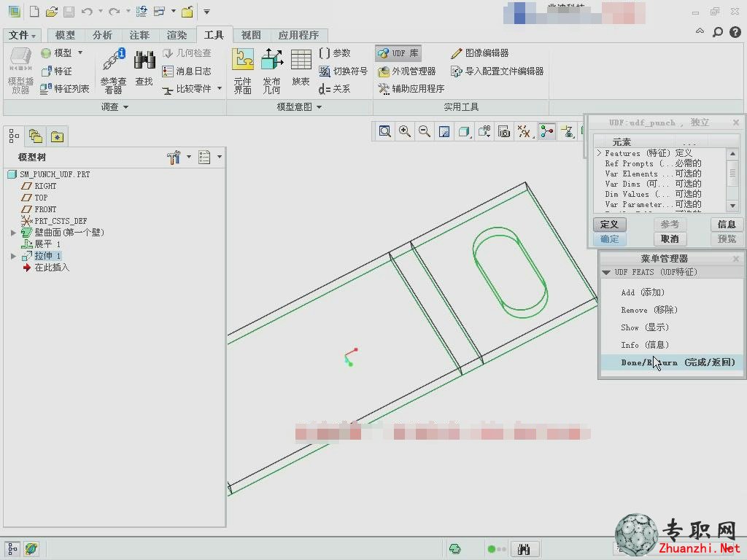This screenshot has height=560, width=747.
Task: Click the 确定 OK button in UDF dialog
Action: tap(609, 238)
